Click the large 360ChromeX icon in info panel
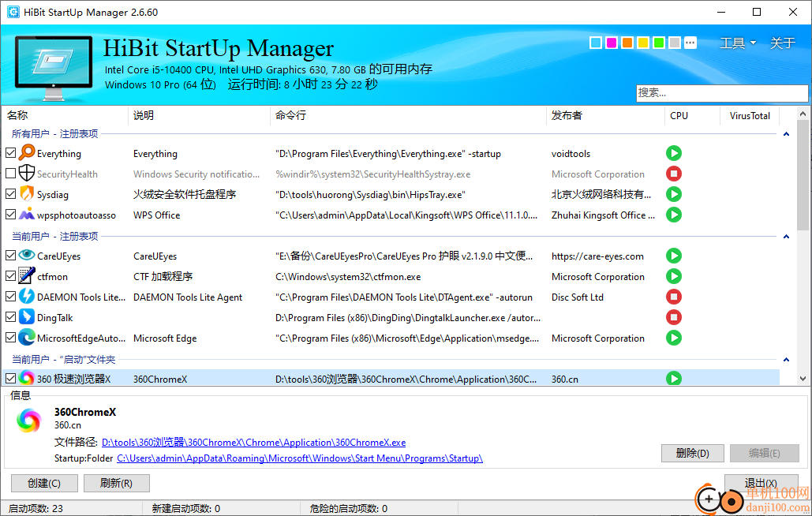Image resolution: width=812 pixels, height=516 pixels. coord(29,420)
